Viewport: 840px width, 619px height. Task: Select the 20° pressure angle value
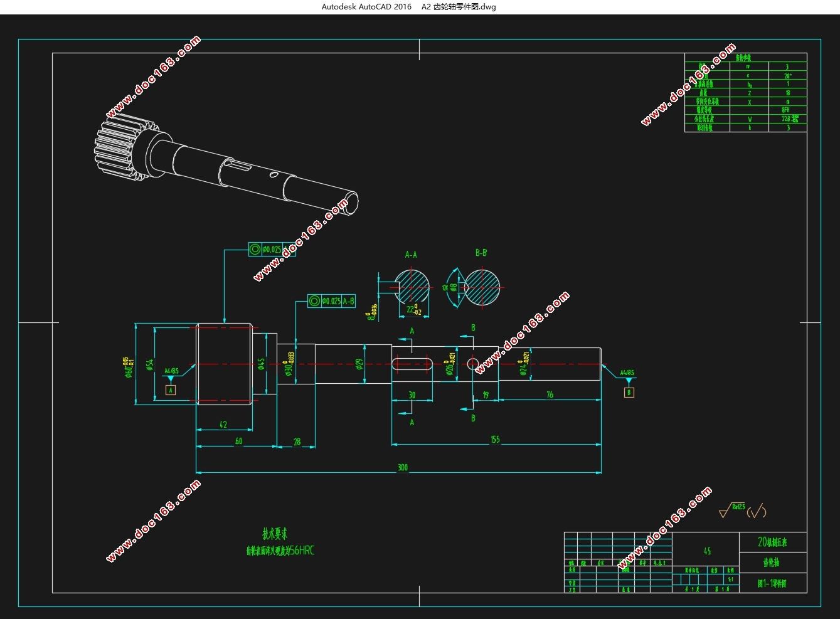coord(787,75)
